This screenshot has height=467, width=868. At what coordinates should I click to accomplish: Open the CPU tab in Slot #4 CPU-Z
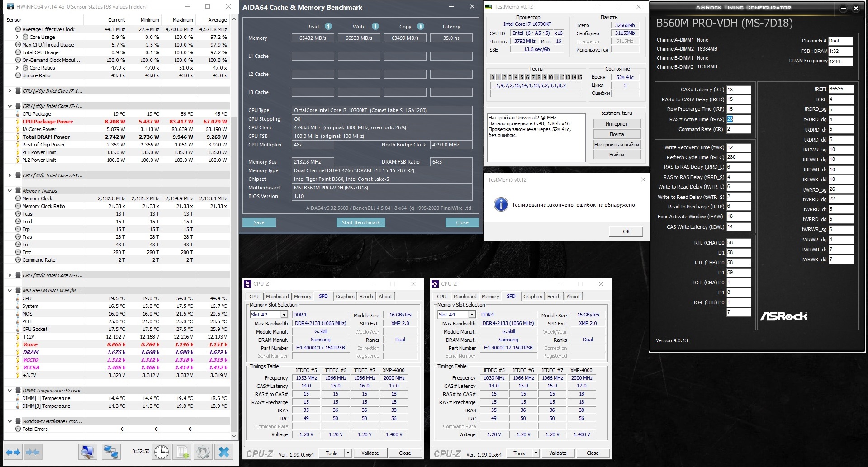(x=442, y=297)
